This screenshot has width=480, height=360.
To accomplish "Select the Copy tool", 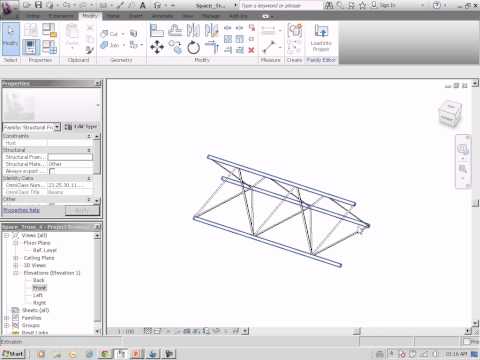I will [175, 47].
